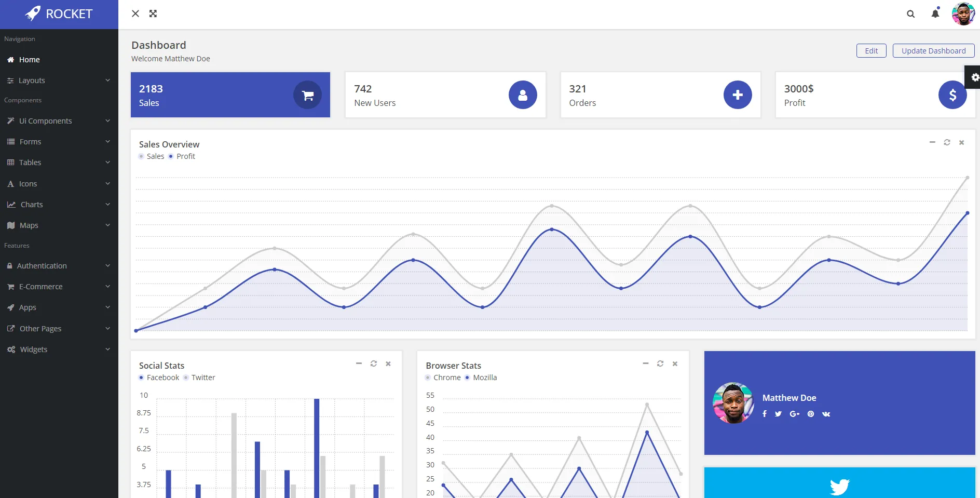Click the search magnifier icon

click(x=910, y=14)
